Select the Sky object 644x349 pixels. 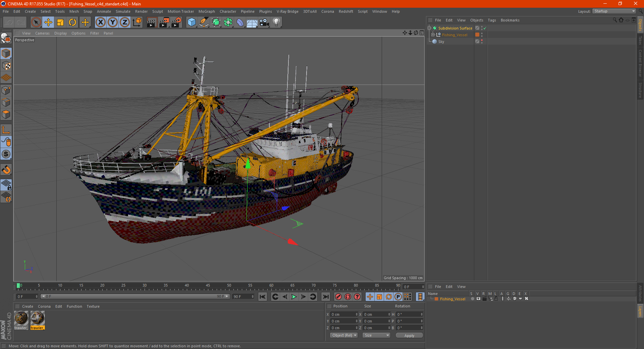click(441, 42)
